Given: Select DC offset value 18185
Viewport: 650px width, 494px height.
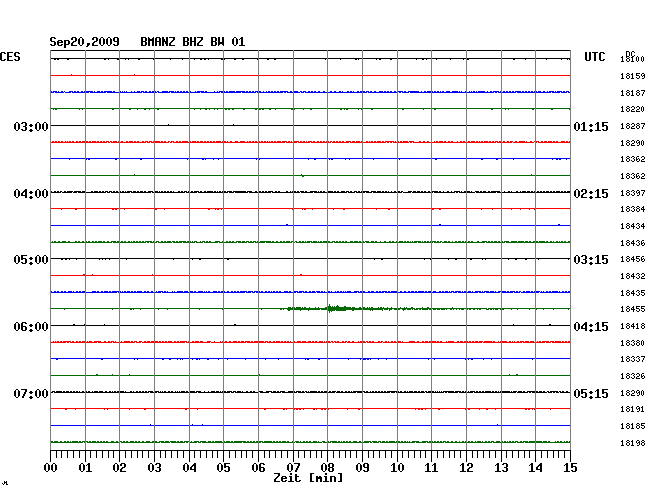Looking at the screenshot, I should pyautogui.click(x=633, y=426).
